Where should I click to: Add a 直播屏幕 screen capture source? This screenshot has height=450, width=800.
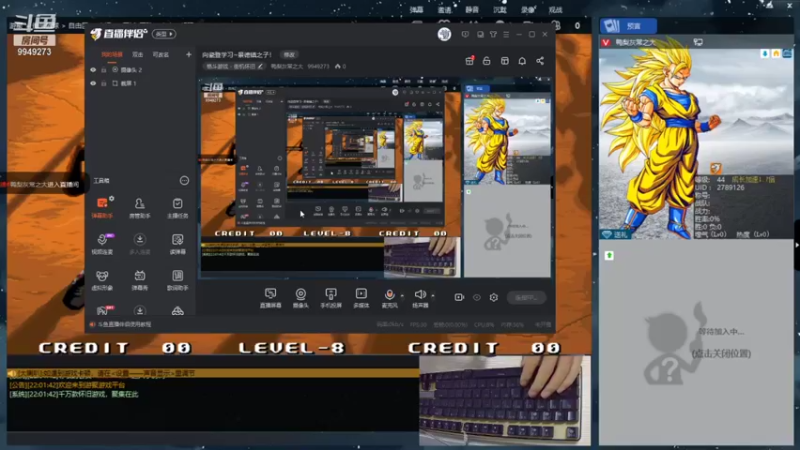[270, 297]
